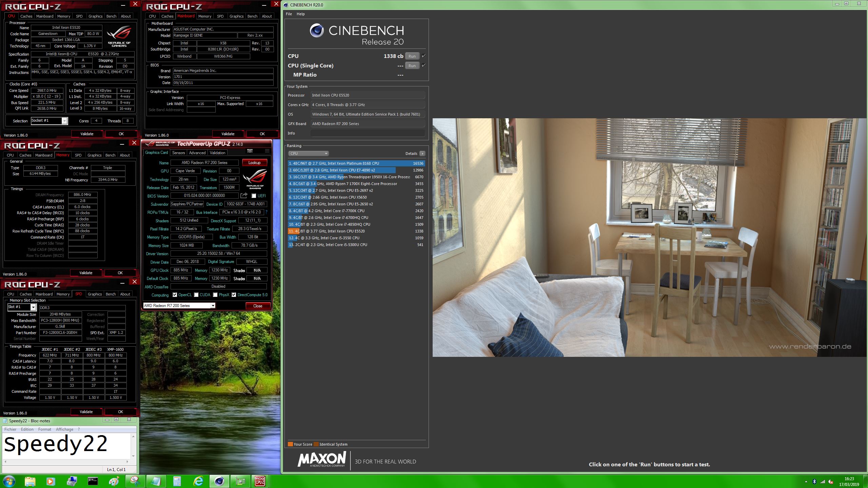Open Paint from the taskbar

114,481
